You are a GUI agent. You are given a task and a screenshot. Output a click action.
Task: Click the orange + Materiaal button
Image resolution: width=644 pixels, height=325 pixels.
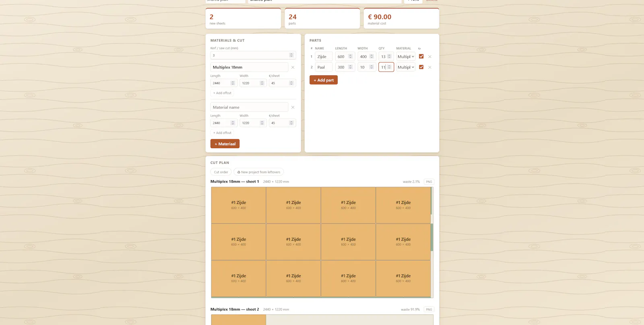point(225,144)
